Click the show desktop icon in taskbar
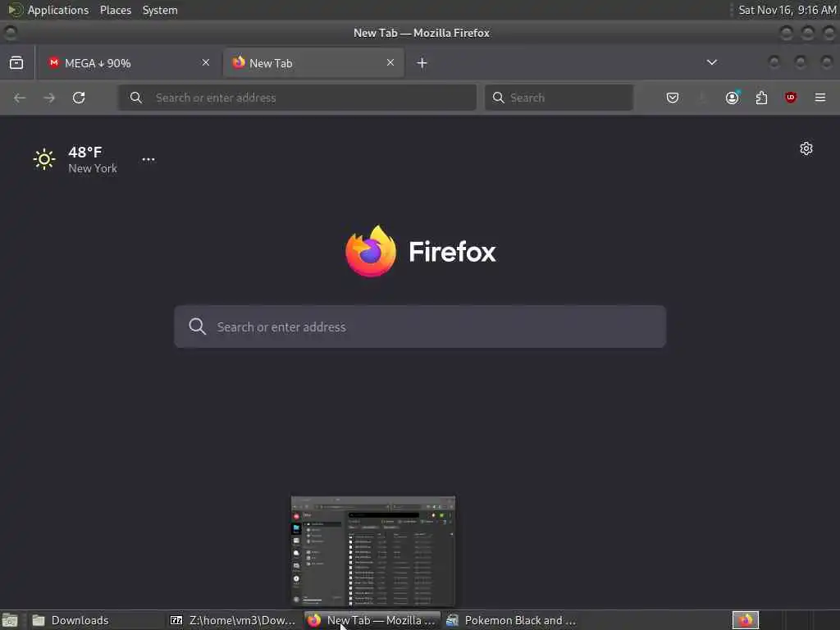Image resolution: width=840 pixels, height=630 pixels. pyautogui.click(x=10, y=620)
